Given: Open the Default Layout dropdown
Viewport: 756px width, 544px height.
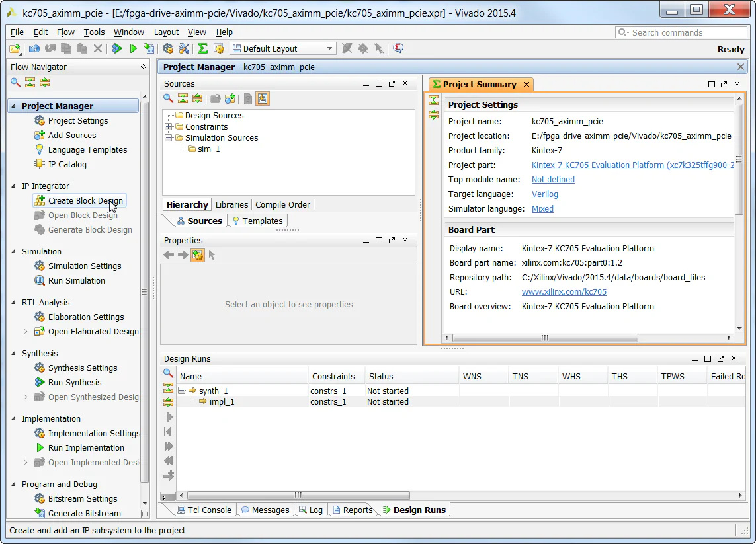Looking at the screenshot, I should click(331, 48).
